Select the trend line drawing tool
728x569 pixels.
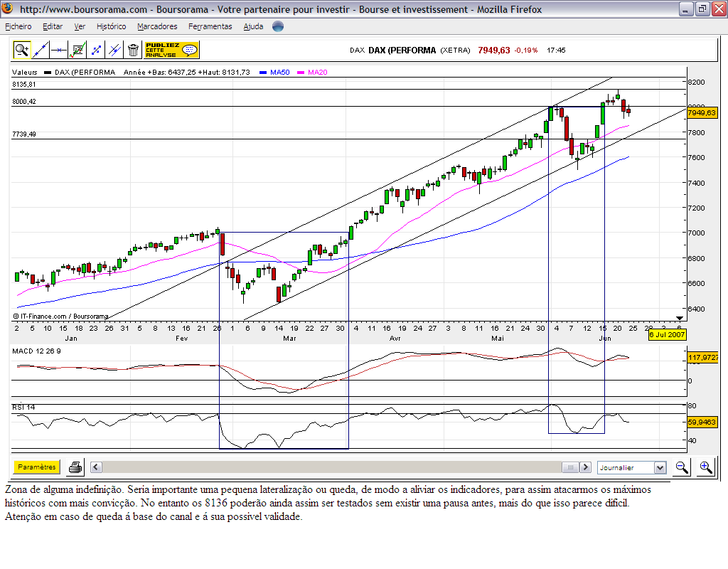pyautogui.click(x=41, y=50)
